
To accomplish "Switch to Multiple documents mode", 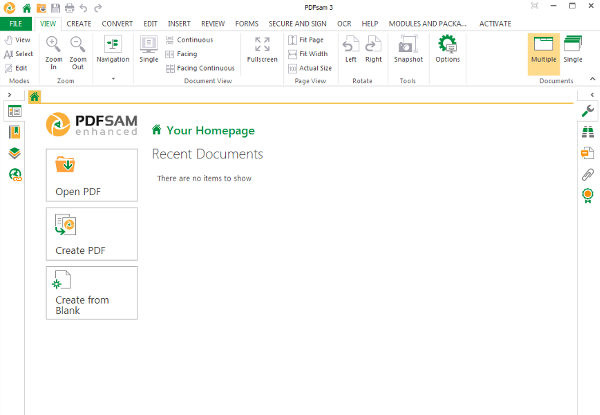I will click(x=544, y=53).
